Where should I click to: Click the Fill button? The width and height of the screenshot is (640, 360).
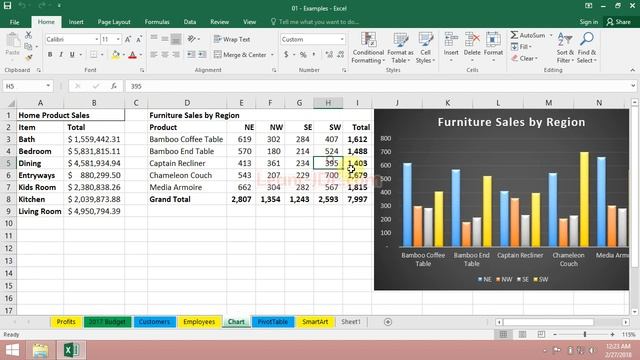click(x=521, y=47)
